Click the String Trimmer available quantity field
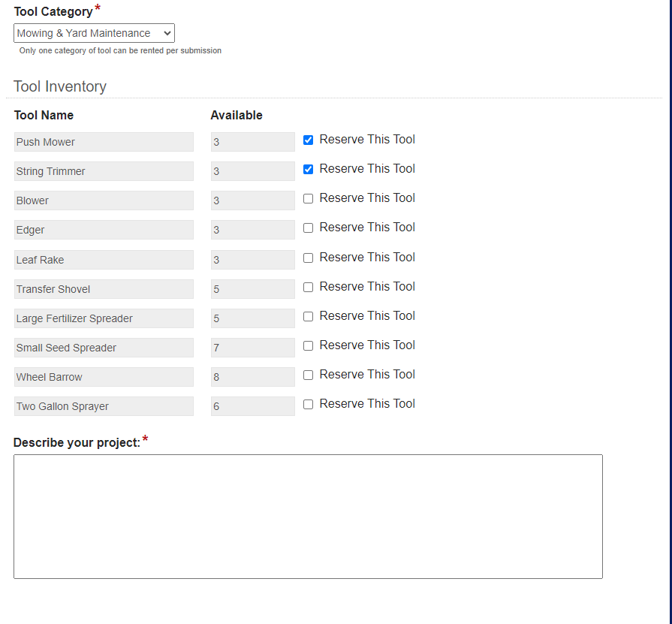This screenshot has width=672, height=624. 253,171
